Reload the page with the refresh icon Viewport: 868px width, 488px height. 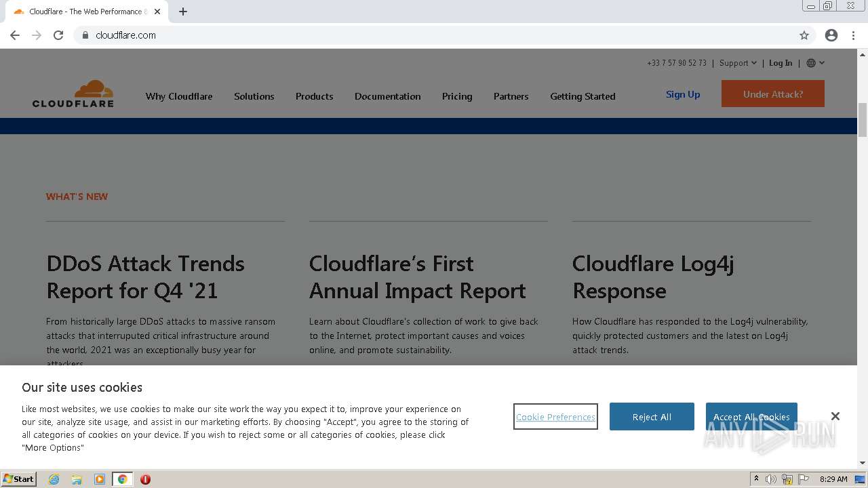58,35
